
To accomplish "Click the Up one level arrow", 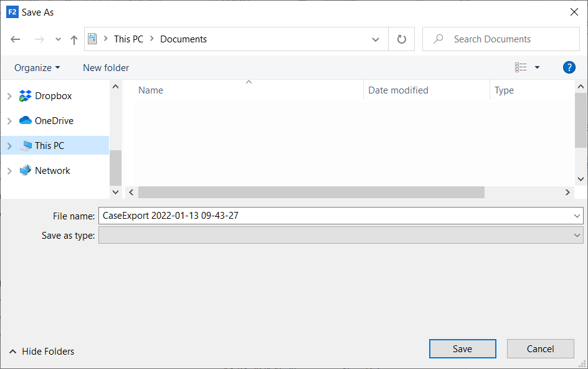I will click(x=74, y=39).
